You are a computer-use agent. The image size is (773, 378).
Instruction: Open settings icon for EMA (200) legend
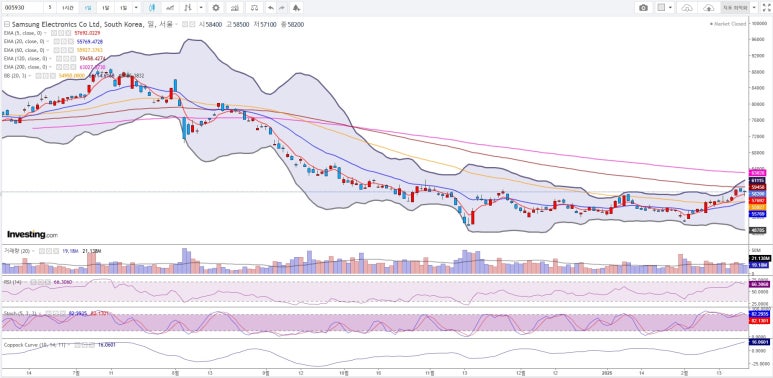tap(66, 67)
